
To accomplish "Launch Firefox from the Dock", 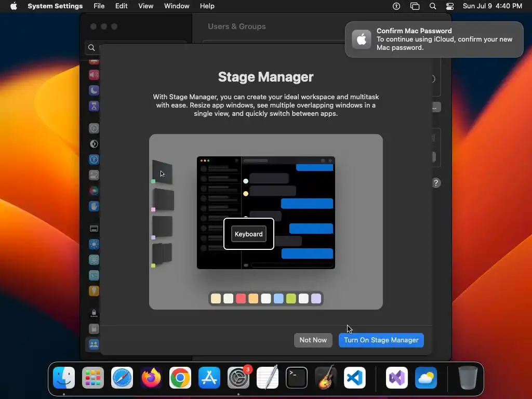I will tap(151, 378).
